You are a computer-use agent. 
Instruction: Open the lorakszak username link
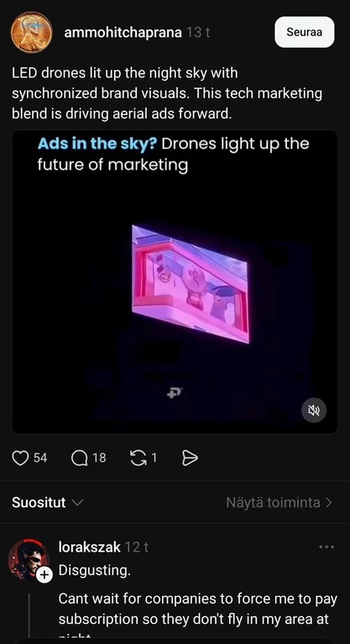[90, 547]
